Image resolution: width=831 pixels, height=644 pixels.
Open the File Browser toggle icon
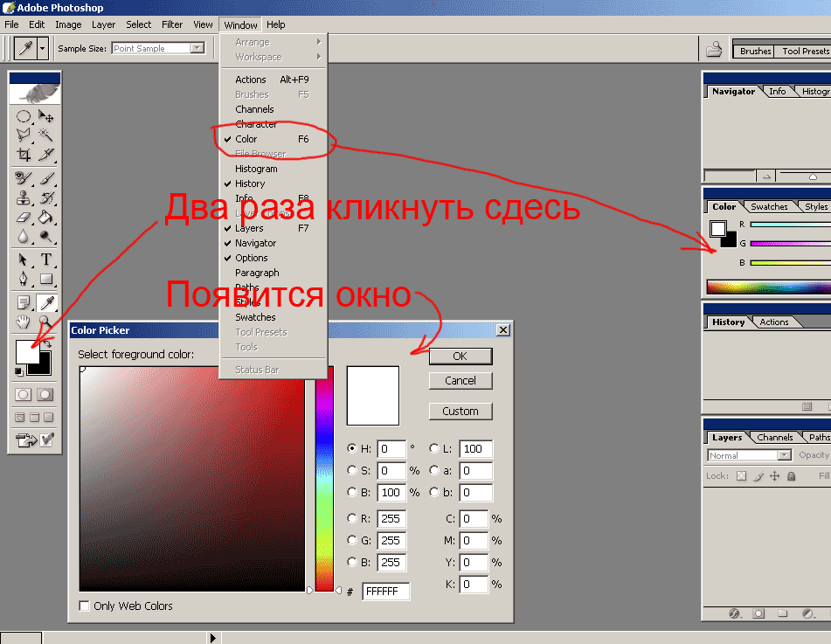pos(714,49)
